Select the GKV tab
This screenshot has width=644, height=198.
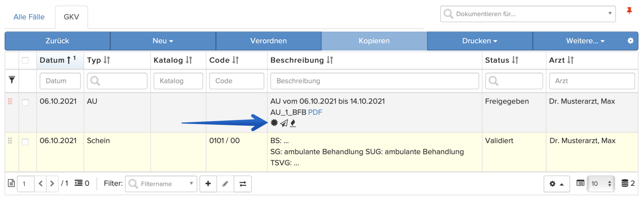71,17
